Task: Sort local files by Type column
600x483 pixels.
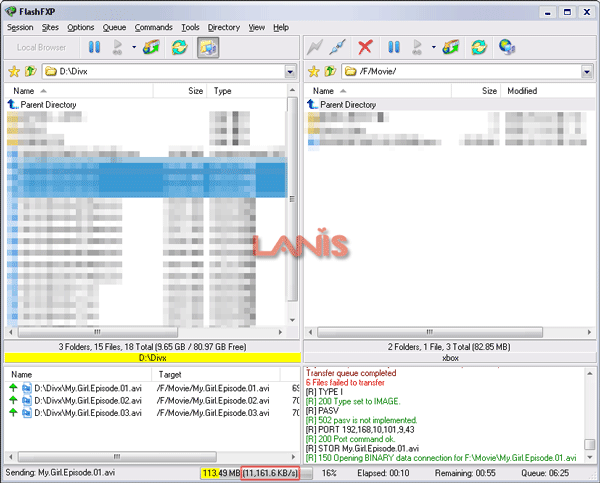Action: point(247,91)
